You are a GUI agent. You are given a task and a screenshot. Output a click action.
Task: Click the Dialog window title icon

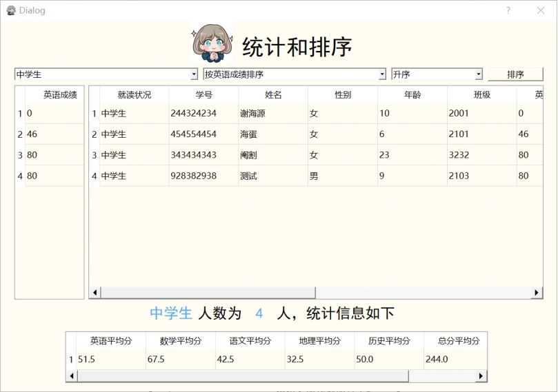click(x=11, y=10)
